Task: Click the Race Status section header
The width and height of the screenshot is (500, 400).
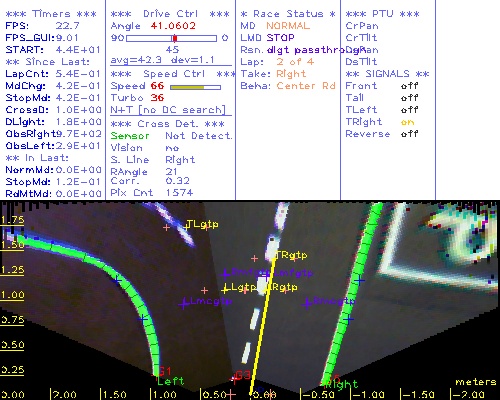Action: click(288, 14)
